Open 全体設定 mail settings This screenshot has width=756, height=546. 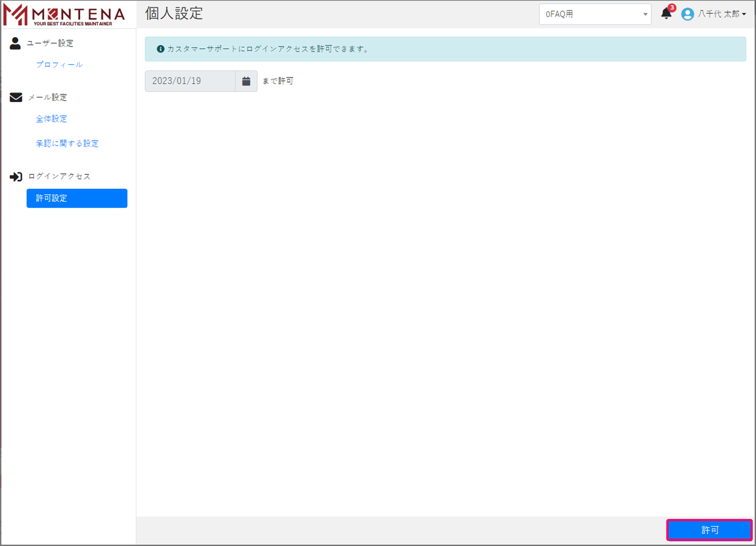(x=52, y=119)
